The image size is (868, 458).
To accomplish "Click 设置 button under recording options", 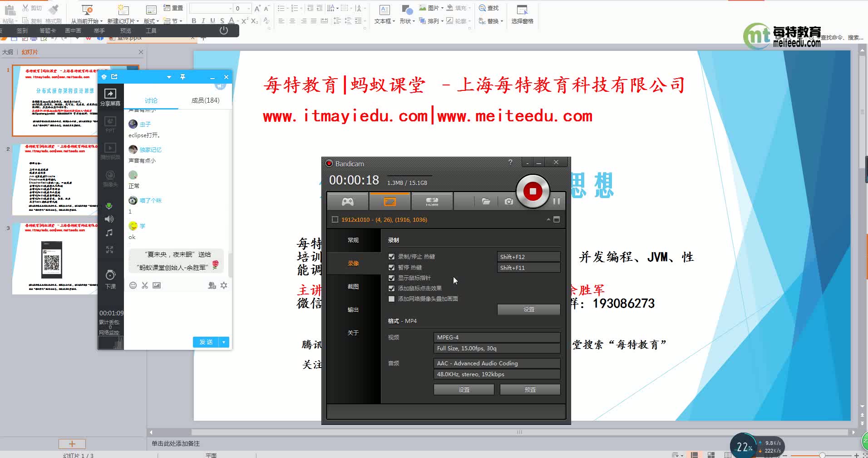I will click(528, 309).
